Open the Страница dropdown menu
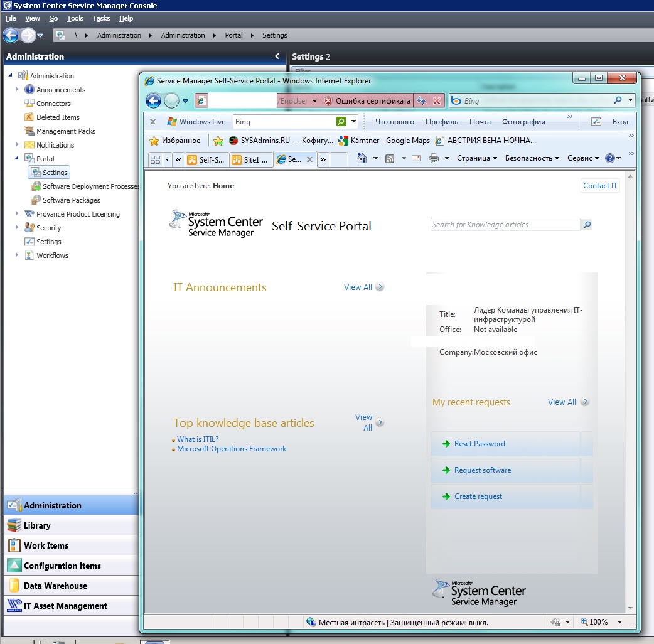 [x=477, y=158]
